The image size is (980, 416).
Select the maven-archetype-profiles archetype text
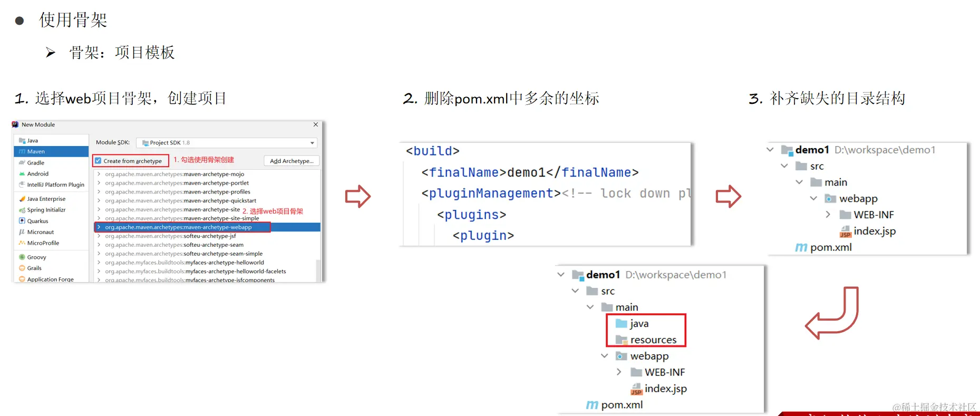217,192
